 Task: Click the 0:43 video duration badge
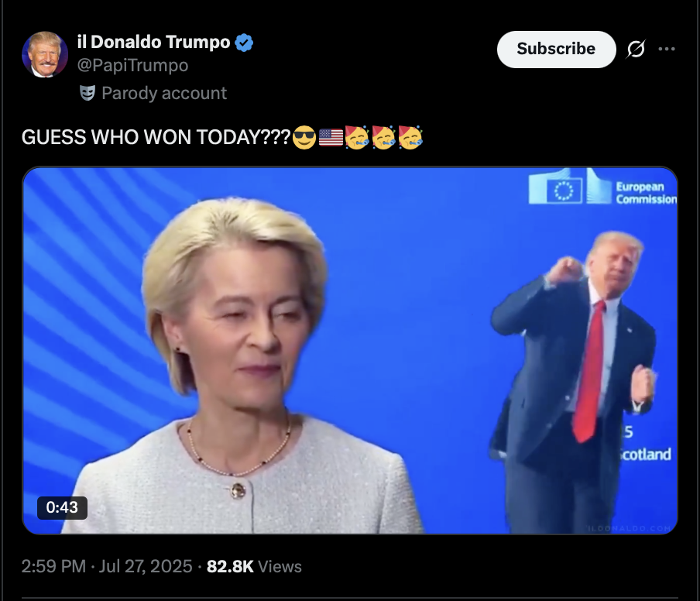[x=62, y=508]
